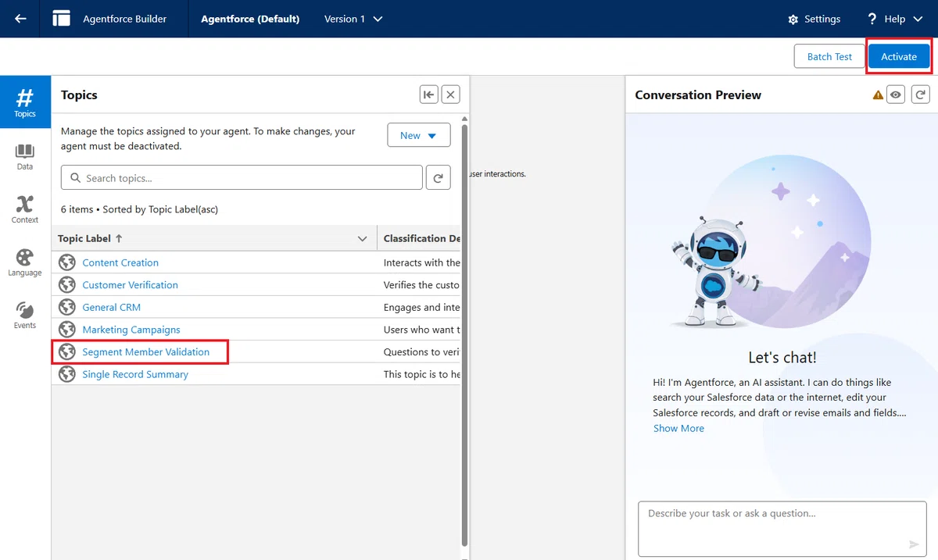Click the globe icon beside Single Record Summary

(x=67, y=374)
